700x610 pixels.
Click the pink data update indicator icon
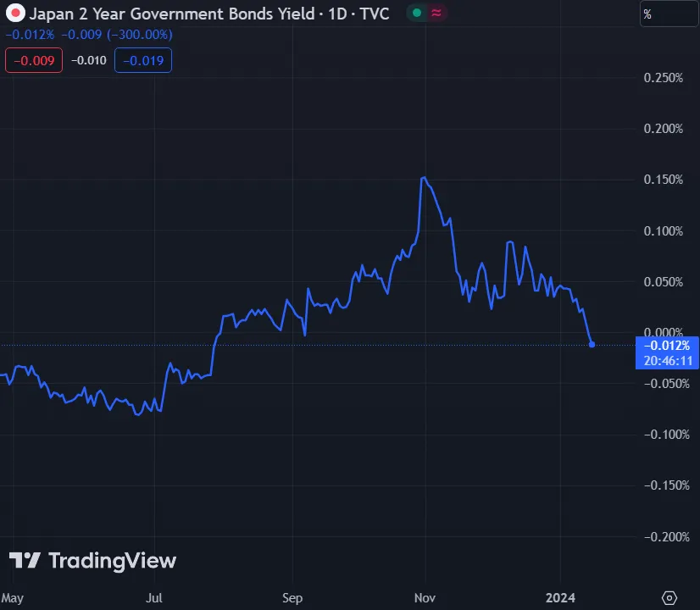437,14
